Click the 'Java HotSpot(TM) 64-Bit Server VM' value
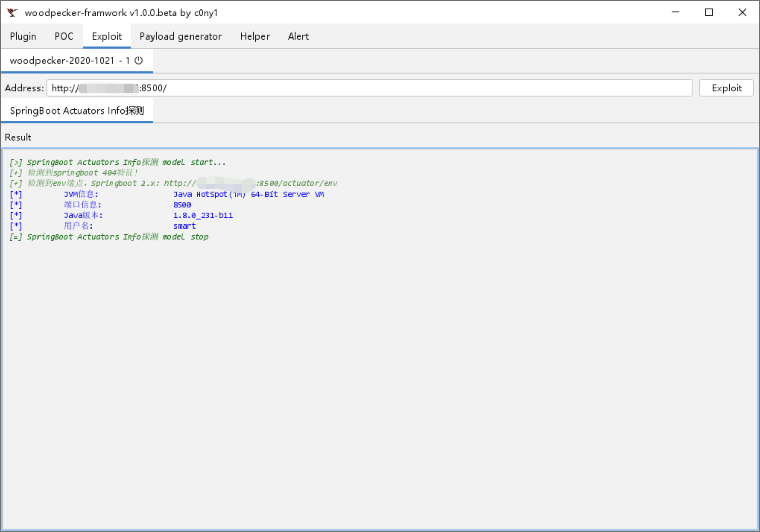 tap(249, 194)
